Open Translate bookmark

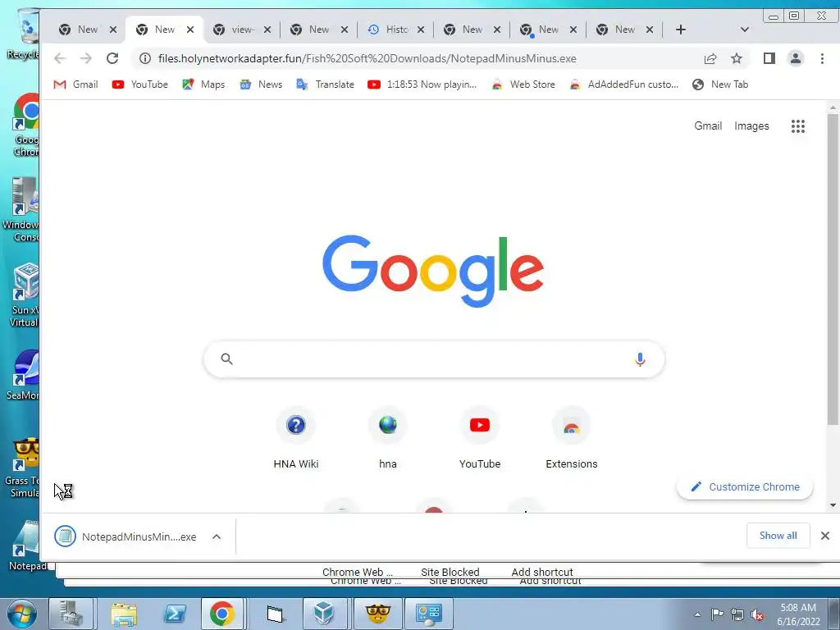point(326,84)
